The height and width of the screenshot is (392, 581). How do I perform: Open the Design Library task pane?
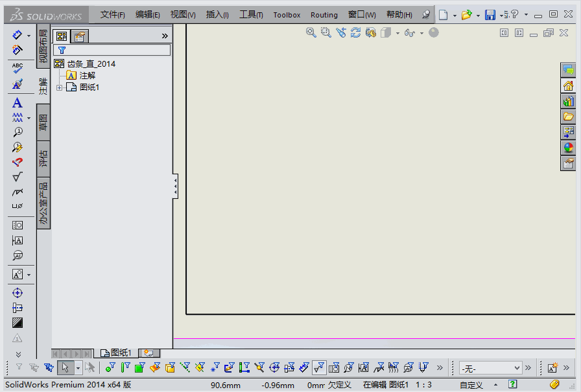tap(568, 101)
